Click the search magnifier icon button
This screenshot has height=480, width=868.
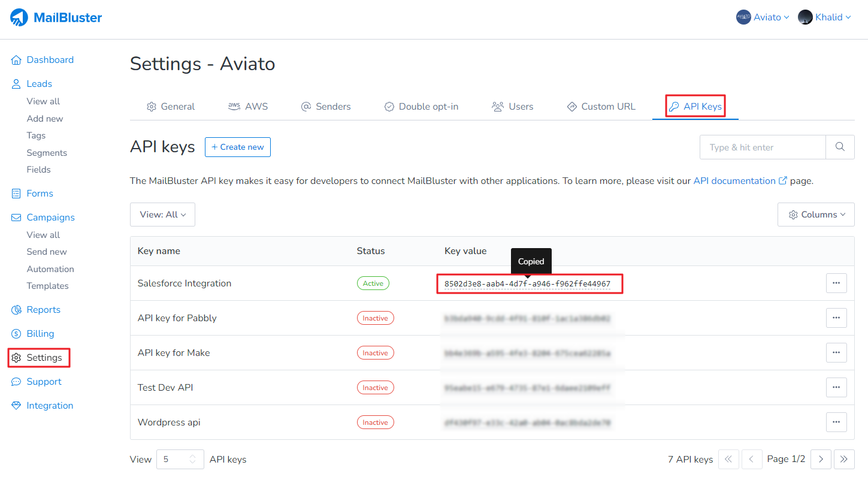click(x=840, y=147)
